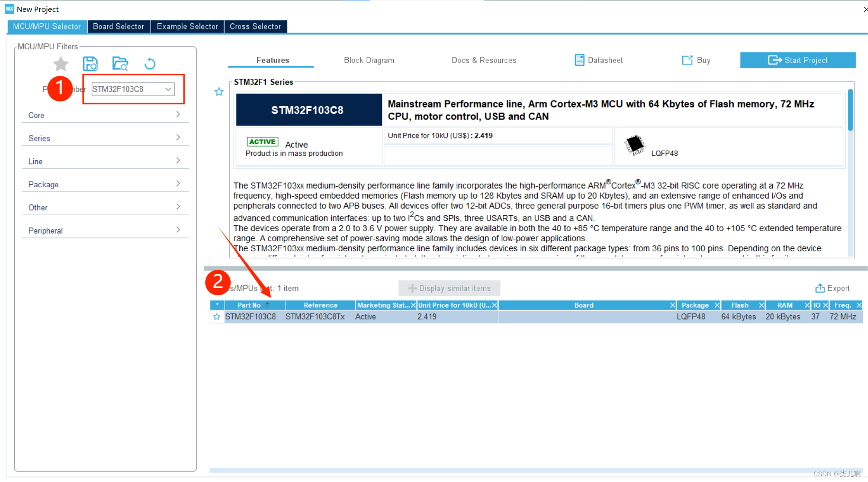Remove the Freq. column
The height and width of the screenshot is (482, 868).
[859, 305]
